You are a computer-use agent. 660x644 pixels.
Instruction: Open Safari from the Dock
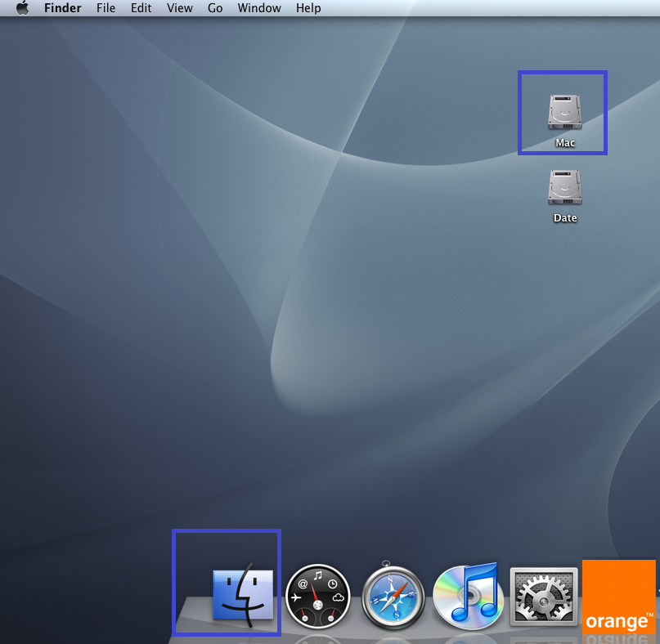(x=393, y=597)
